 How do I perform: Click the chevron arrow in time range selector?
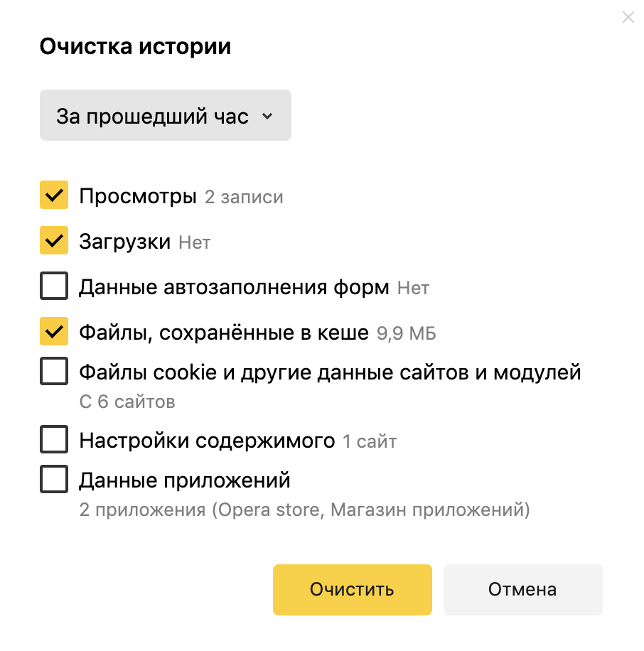pos(267,116)
